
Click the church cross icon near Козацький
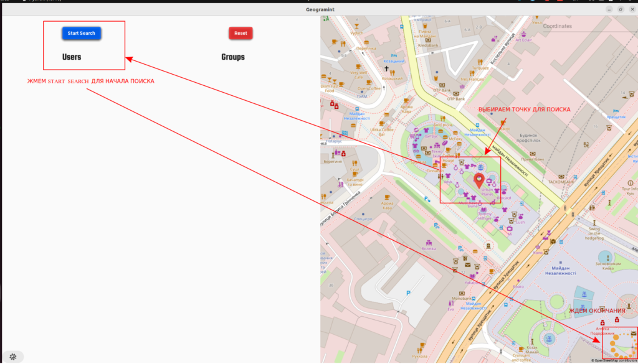coord(386,69)
